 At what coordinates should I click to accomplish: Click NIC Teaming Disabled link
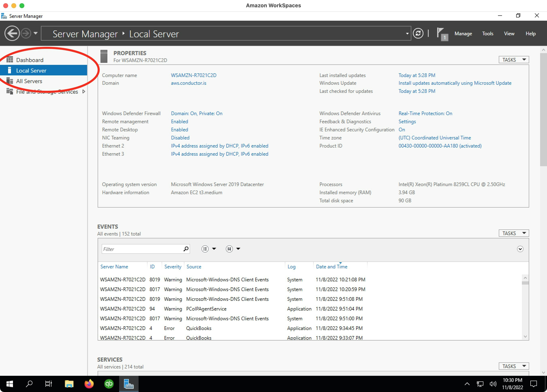pos(180,138)
